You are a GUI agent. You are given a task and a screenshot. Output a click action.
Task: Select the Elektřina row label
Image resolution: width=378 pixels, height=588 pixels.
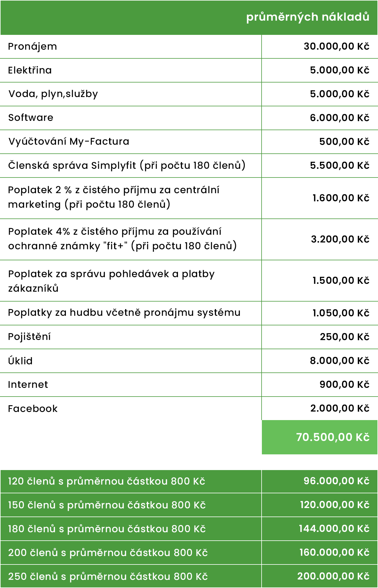[30, 70]
